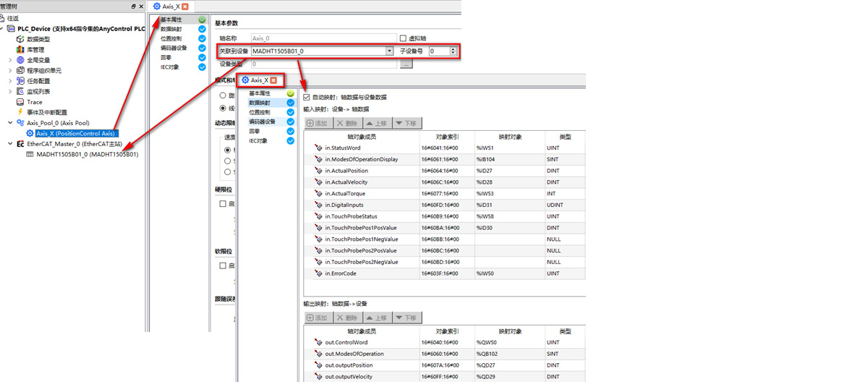Click the blue check beside lower 编码器设备
Screen dimensions: 868x382
290,122
